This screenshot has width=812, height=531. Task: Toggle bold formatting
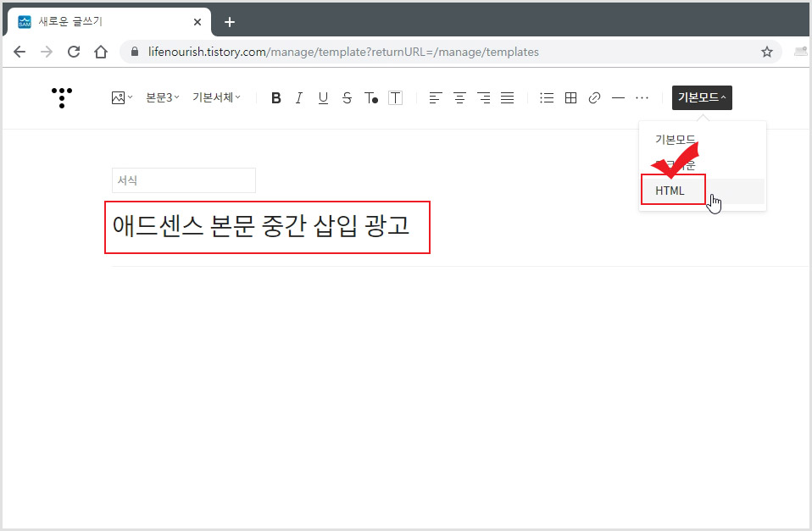[x=276, y=98]
